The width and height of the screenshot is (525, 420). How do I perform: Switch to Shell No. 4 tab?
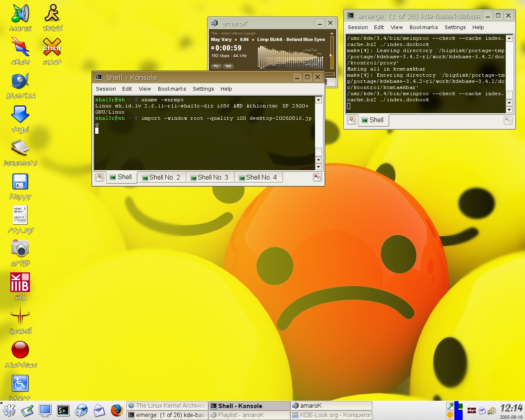pos(258,177)
